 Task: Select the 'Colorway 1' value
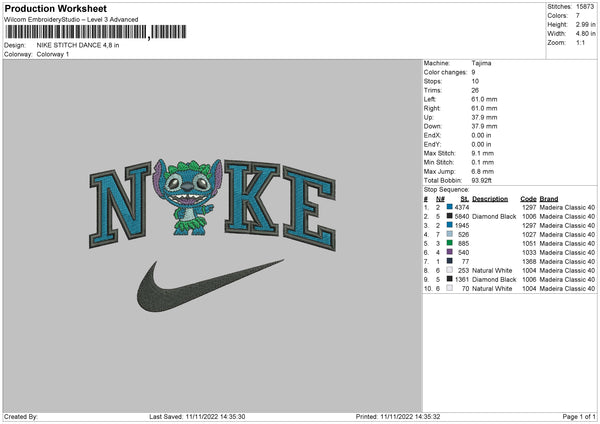(x=53, y=54)
